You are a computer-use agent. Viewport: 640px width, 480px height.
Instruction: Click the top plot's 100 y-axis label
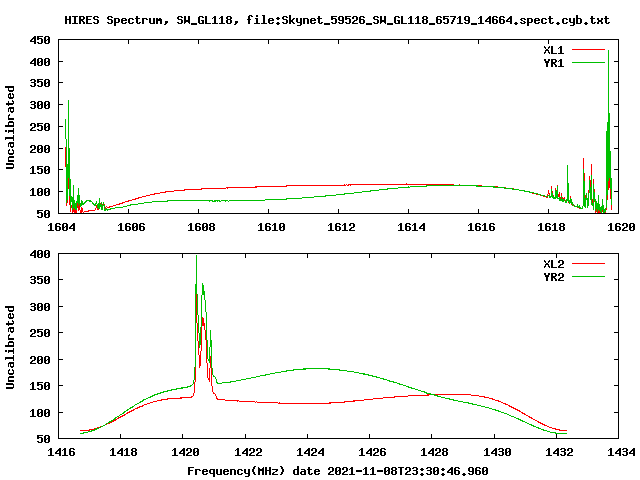pyautogui.click(x=40, y=192)
